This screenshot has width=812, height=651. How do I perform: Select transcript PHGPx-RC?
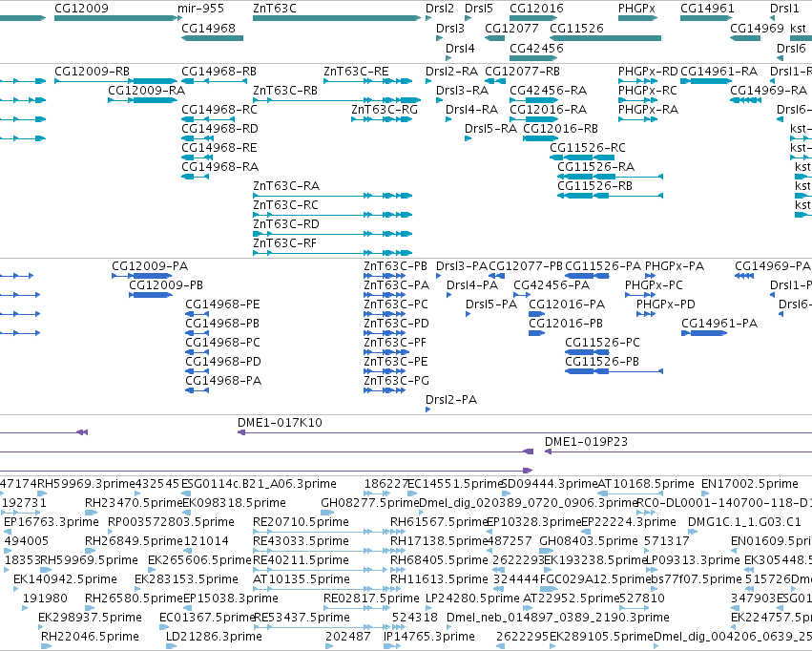coord(648,90)
